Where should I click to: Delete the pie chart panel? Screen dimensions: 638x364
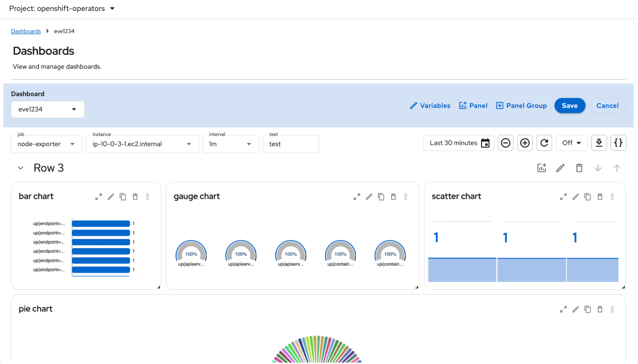[x=600, y=309]
